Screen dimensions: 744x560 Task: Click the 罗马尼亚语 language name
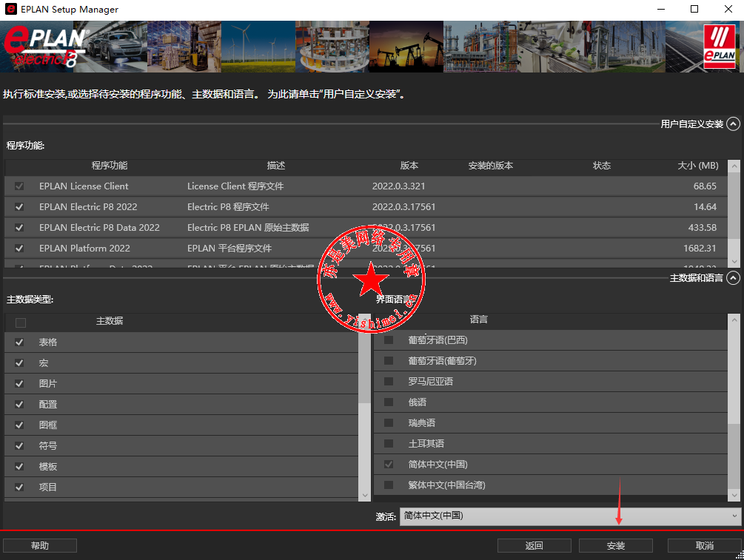[430, 381]
